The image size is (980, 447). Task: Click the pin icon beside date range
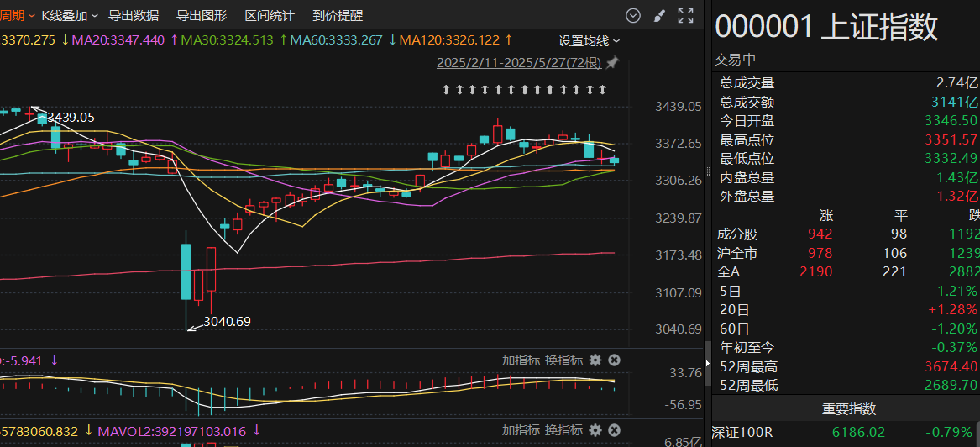point(612,62)
